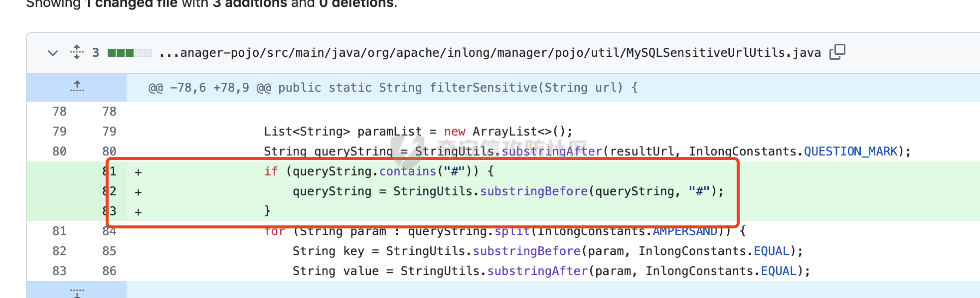Click the hunk header filterSensitive text
The height and width of the screenshot is (298, 980).
(484, 88)
